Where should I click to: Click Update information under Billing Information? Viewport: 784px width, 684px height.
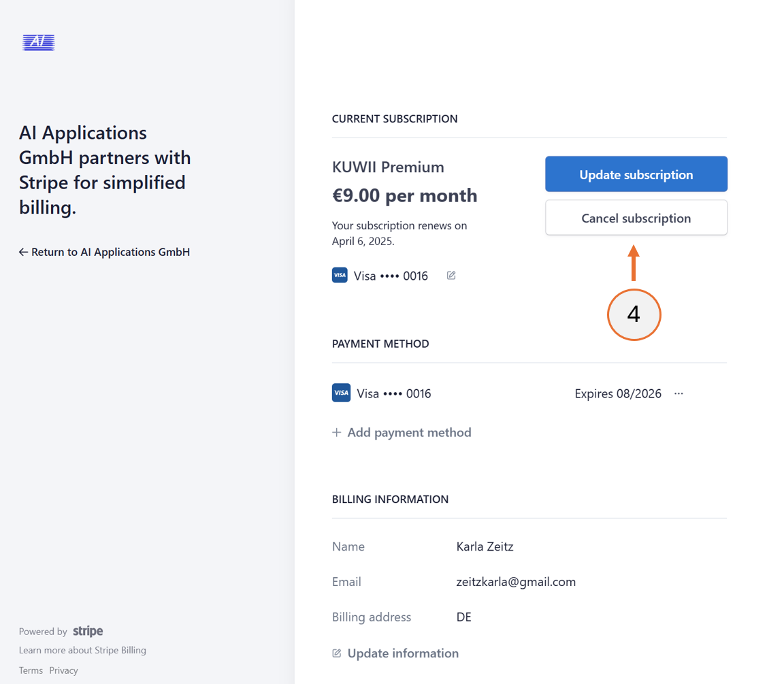coord(403,653)
